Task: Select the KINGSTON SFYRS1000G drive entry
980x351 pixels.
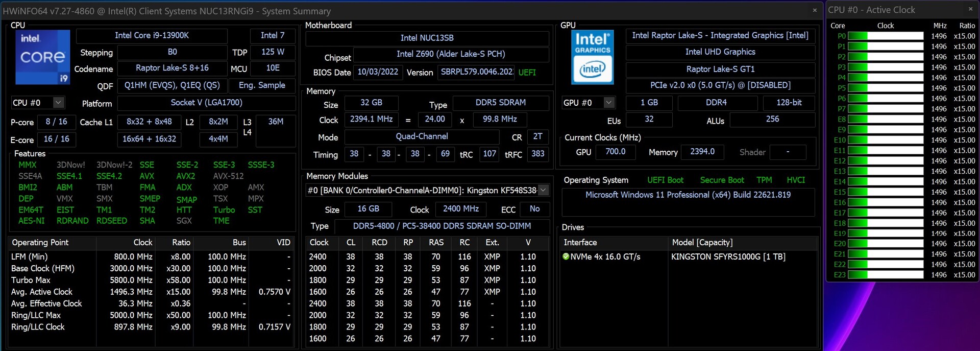Action: click(x=728, y=256)
